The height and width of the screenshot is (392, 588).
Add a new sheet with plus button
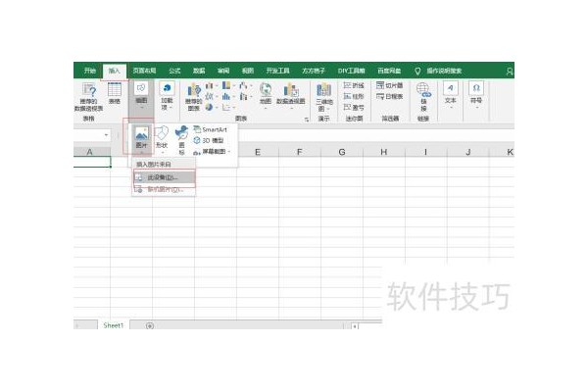(x=150, y=325)
